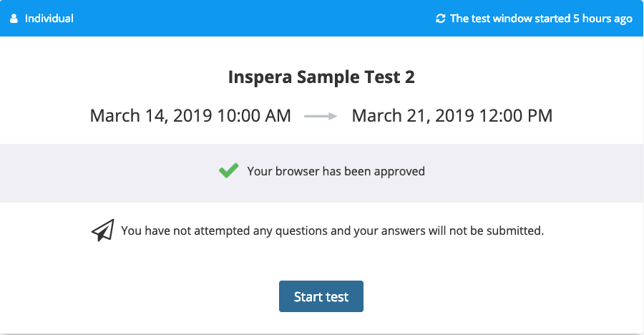Click the 'You have not attempted any questions' notice
Viewport: 644px width, 335px height.
coord(332,231)
